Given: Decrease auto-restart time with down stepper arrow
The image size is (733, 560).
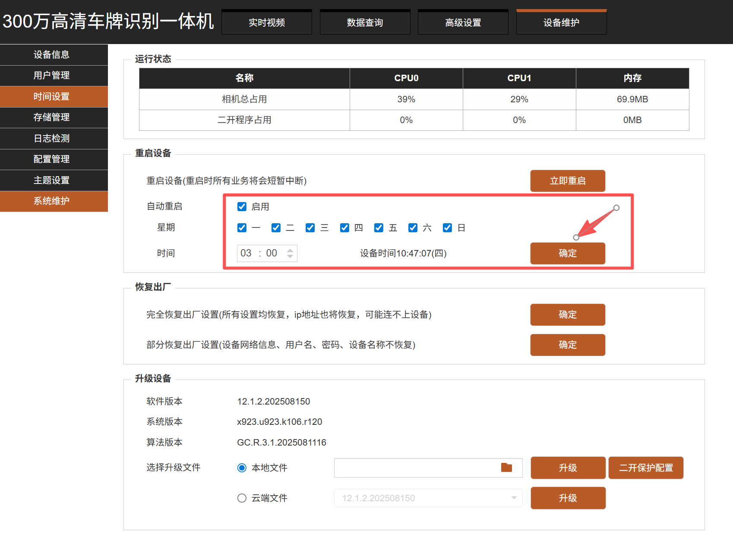Looking at the screenshot, I should click(290, 256).
